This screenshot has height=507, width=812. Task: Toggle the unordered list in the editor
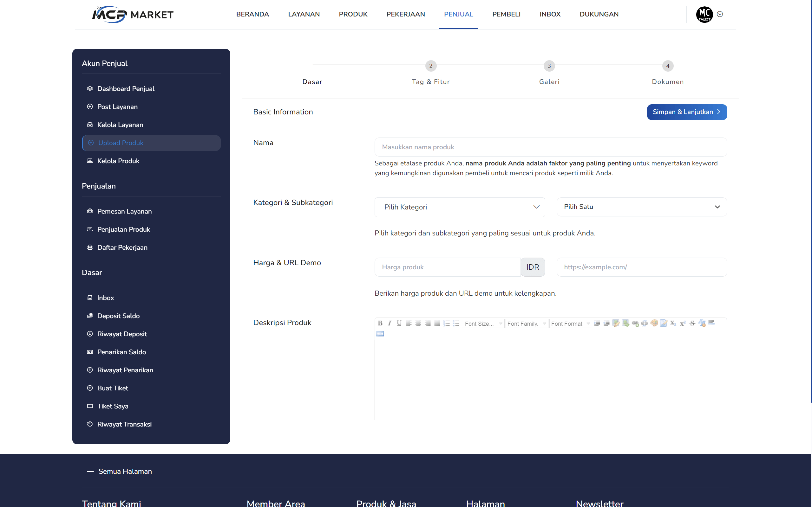(x=456, y=323)
